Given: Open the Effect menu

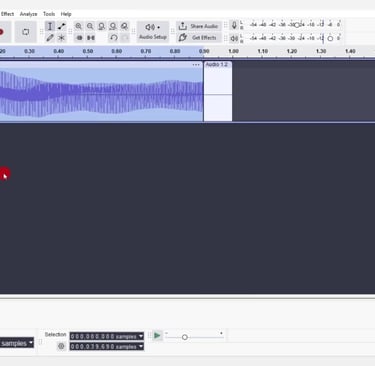Looking at the screenshot, I should [x=7, y=14].
